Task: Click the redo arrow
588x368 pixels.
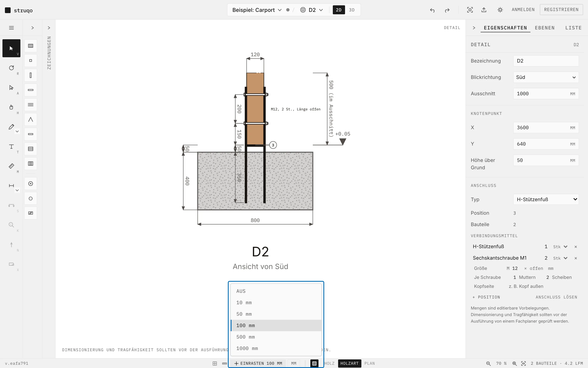Action: [447, 10]
